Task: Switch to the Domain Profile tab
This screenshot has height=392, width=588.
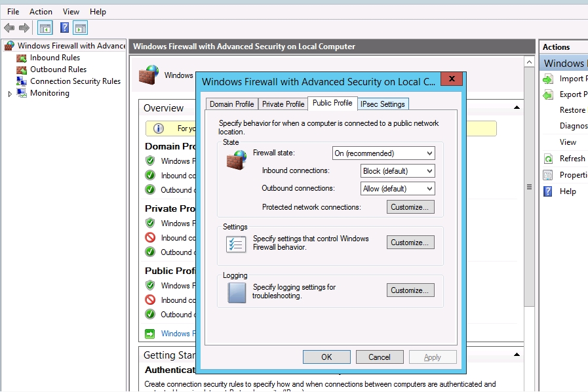Action: (231, 104)
